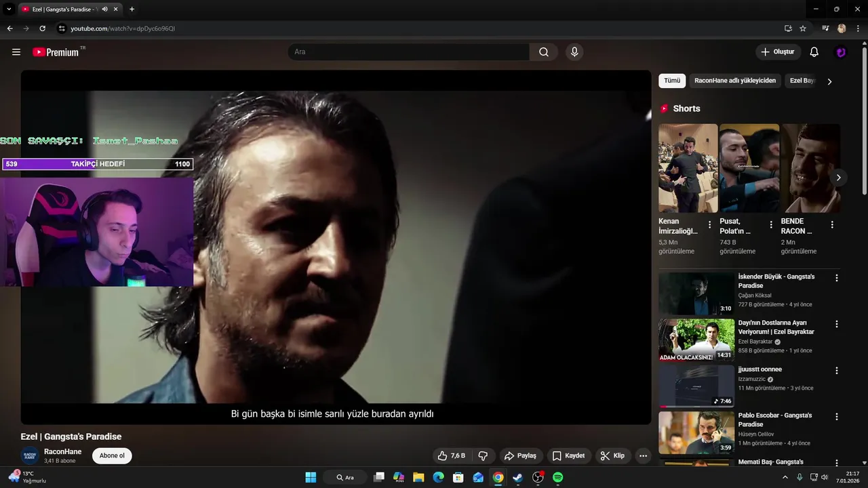Open Chrome three-dot menu
This screenshot has width=868, height=488.
coord(858,28)
